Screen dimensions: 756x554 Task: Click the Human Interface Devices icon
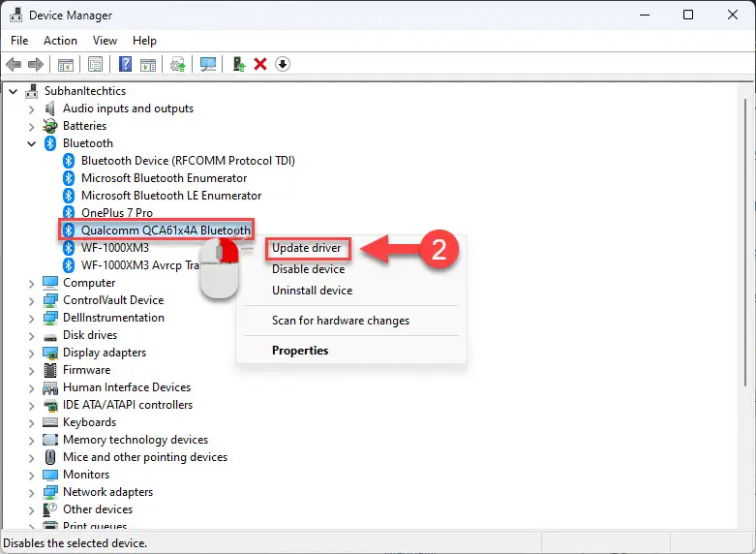[x=50, y=387]
